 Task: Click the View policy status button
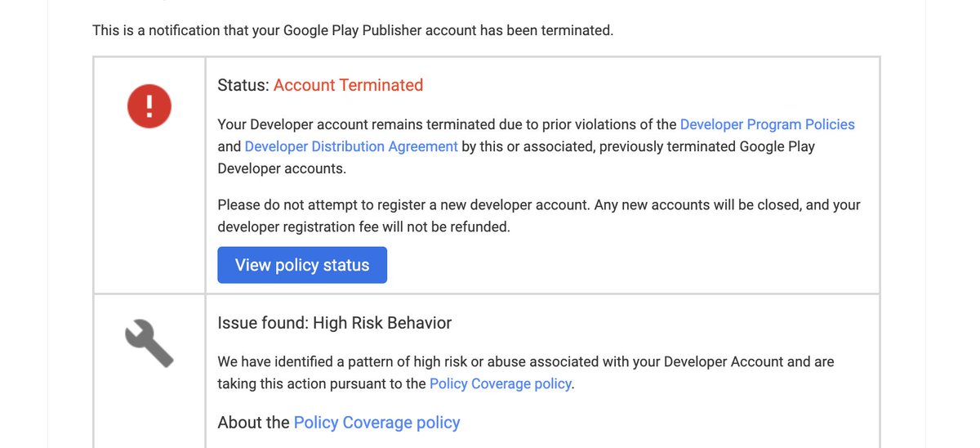[302, 265]
